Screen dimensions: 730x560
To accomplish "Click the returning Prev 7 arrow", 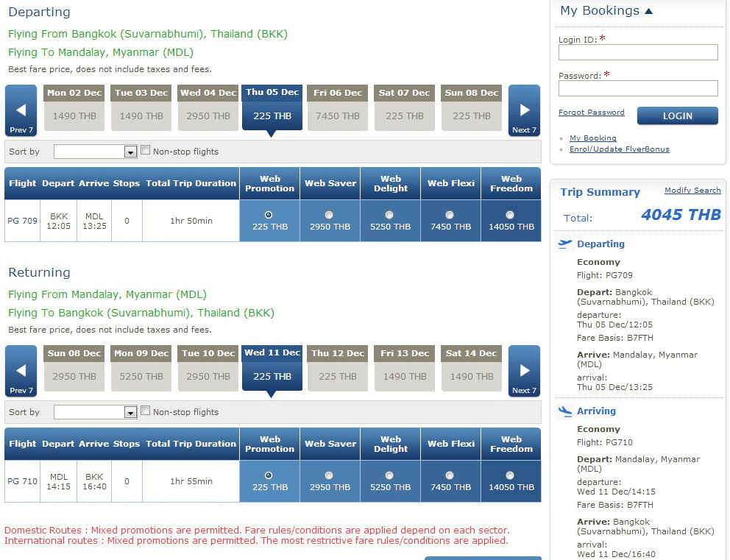I will pos(21,371).
